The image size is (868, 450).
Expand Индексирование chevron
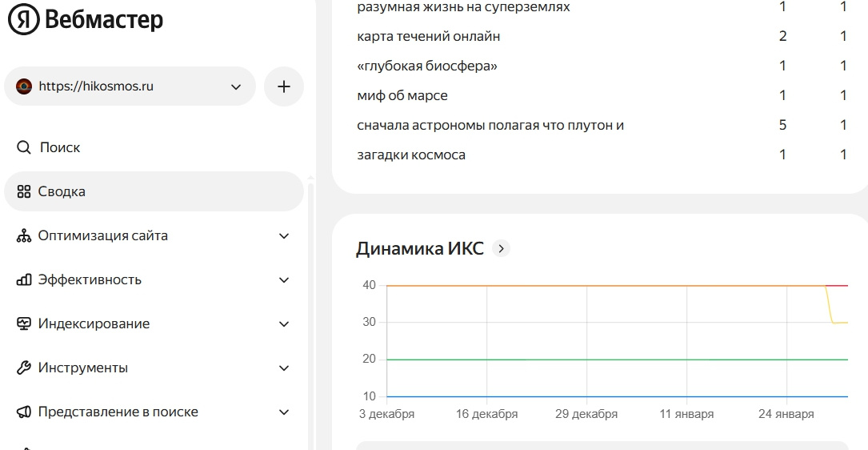[284, 324]
